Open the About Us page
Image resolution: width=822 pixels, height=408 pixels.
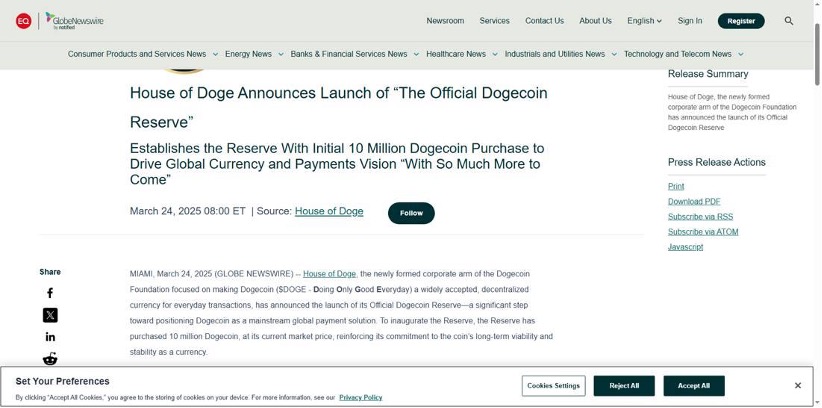click(x=596, y=21)
